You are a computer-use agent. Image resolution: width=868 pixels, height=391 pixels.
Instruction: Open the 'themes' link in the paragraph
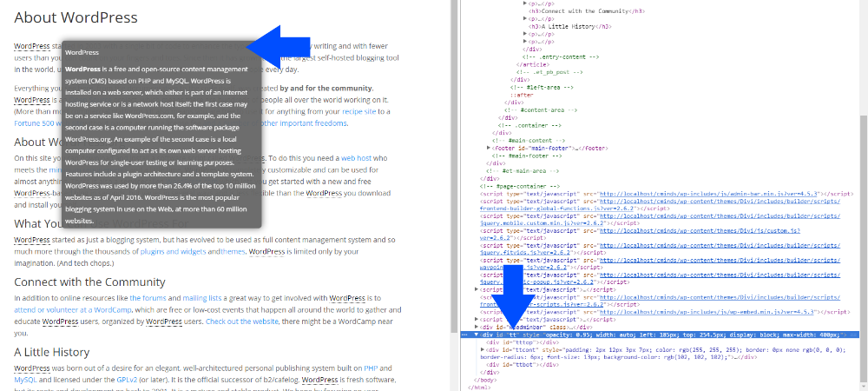point(233,251)
